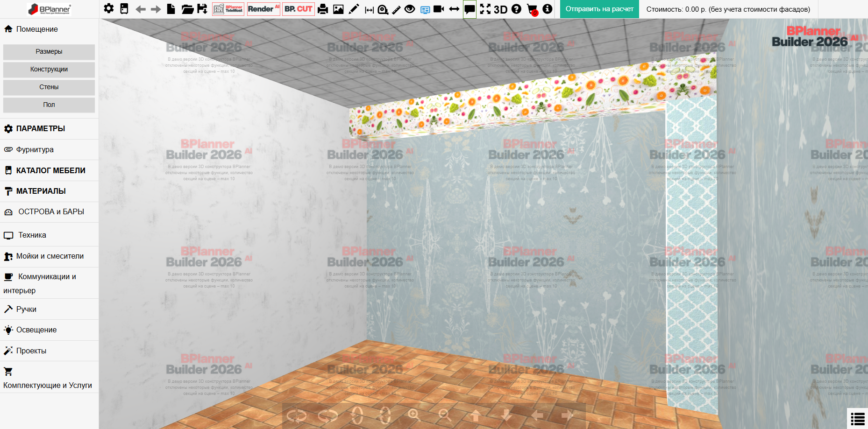The image size is (868, 429).
Task: Toggle visibility with the eye icon
Action: tap(410, 9)
